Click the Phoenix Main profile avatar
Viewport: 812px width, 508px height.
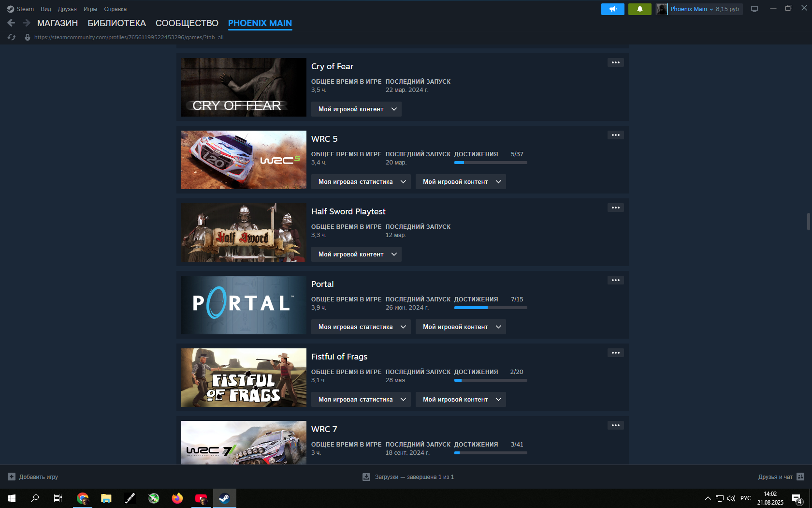tap(662, 9)
